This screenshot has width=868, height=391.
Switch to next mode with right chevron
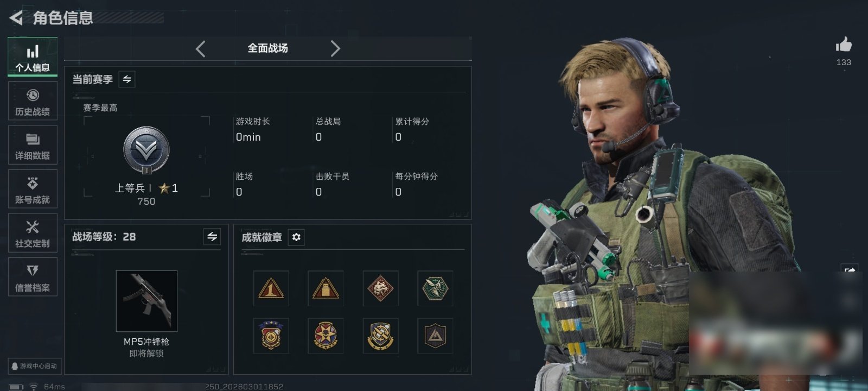(335, 49)
